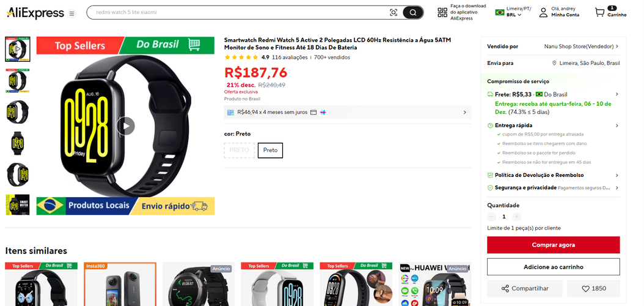Open the BRL currency language dropdown
The image size is (644, 306).
[514, 15]
